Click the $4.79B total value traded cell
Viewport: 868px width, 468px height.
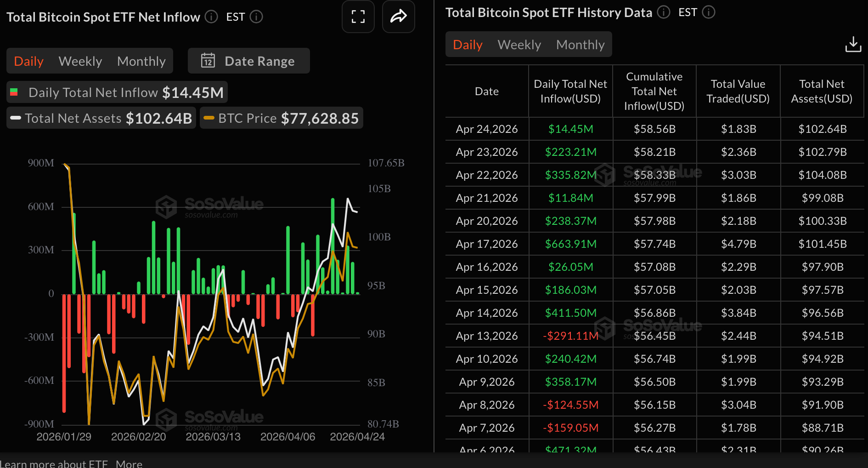pyautogui.click(x=738, y=244)
